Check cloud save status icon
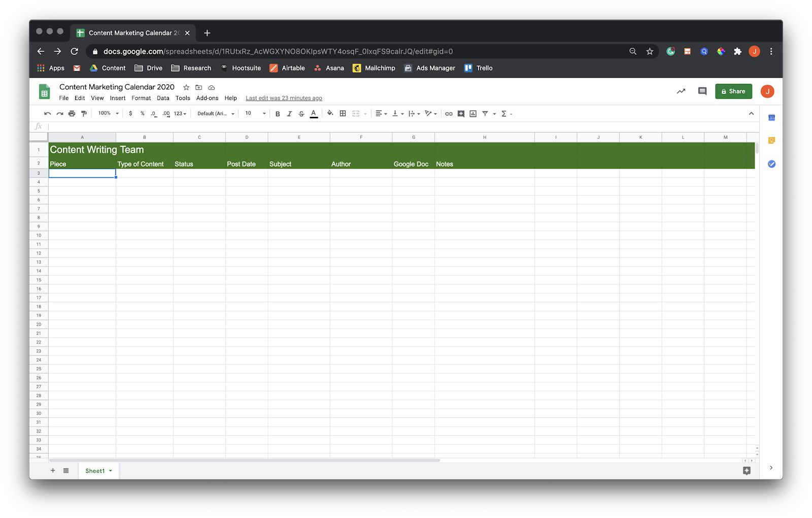812x518 pixels. (x=212, y=87)
